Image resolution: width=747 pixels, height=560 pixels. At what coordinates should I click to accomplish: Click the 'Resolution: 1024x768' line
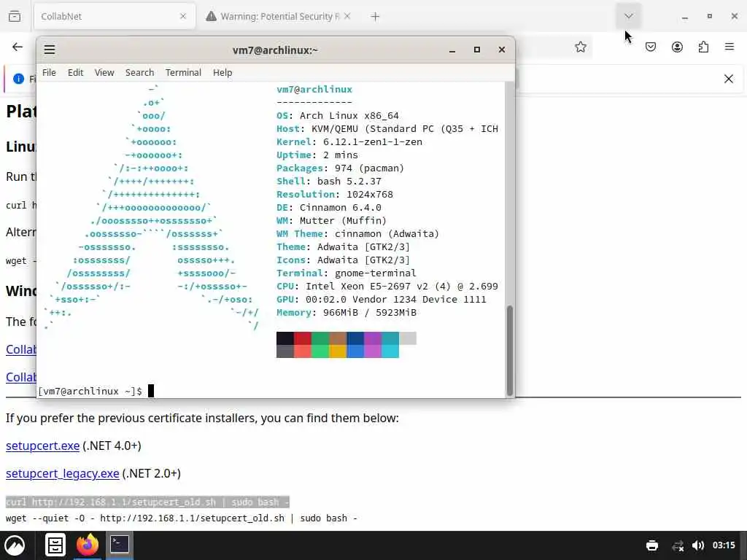pyautogui.click(x=334, y=194)
